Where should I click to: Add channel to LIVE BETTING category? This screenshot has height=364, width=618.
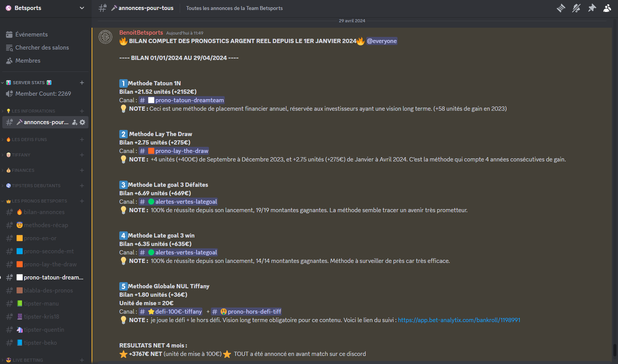coord(82,360)
